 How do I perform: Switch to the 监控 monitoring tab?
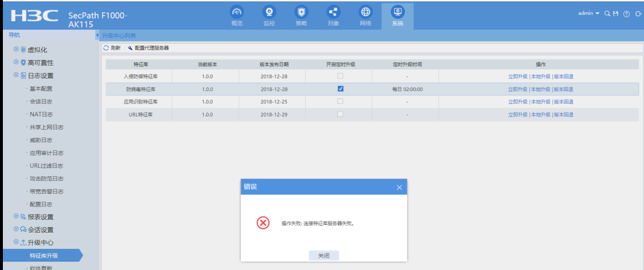(269, 16)
